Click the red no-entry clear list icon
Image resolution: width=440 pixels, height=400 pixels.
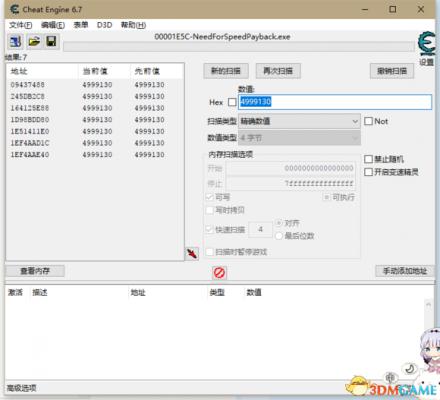219,273
